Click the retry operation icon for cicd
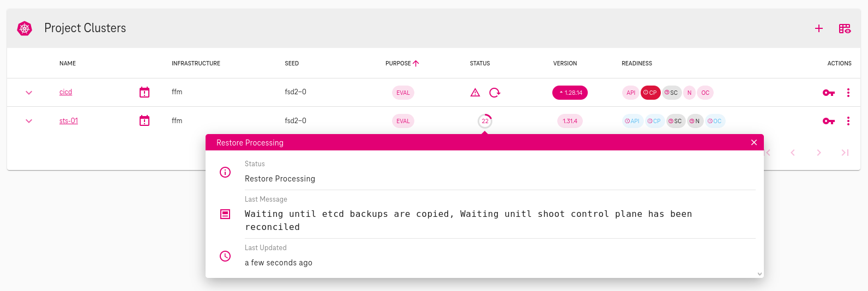Image resolution: width=868 pixels, height=291 pixels. [495, 93]
